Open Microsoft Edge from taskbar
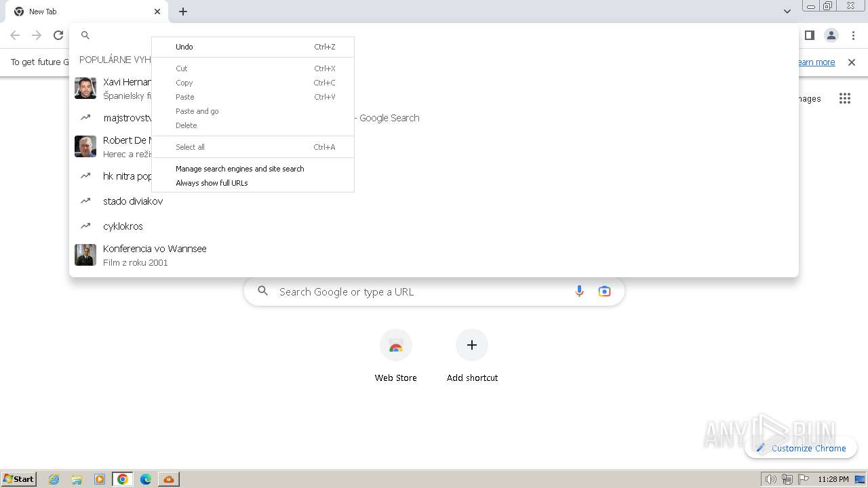This screenshot has width=868, height=488. 146,479
